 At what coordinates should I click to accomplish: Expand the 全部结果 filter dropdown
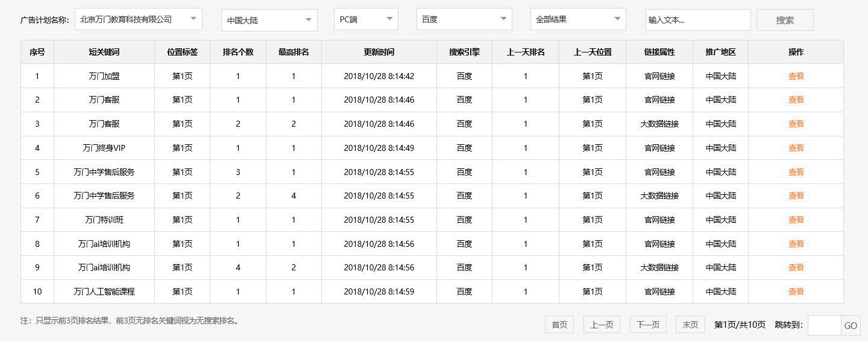578,19
